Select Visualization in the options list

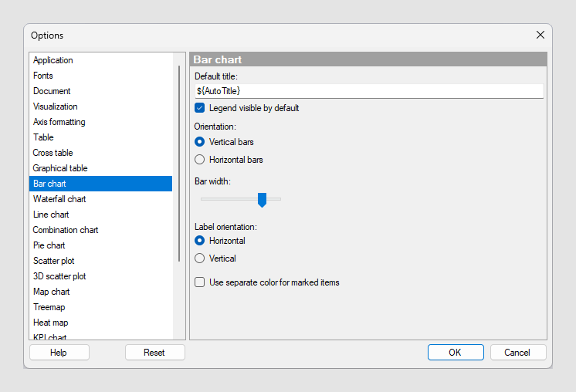point(100,106)
